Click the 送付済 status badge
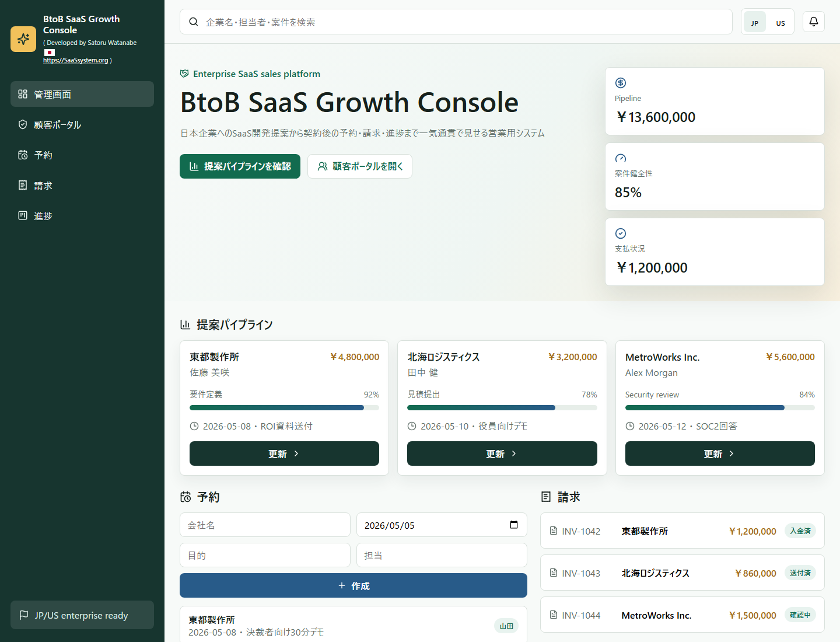 (x=800, y=573)
